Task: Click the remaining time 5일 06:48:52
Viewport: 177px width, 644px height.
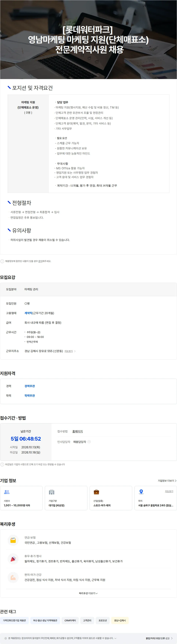Action: coord(26,439)
